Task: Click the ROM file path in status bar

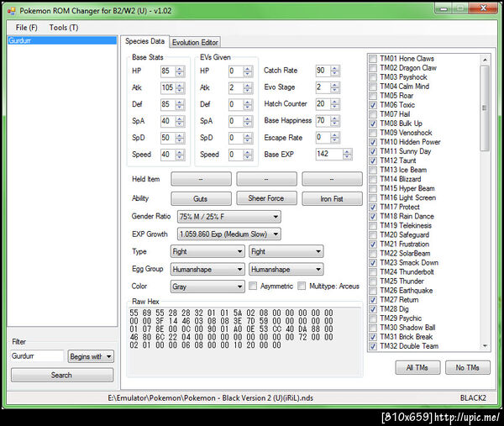Action: coord(211,398)
